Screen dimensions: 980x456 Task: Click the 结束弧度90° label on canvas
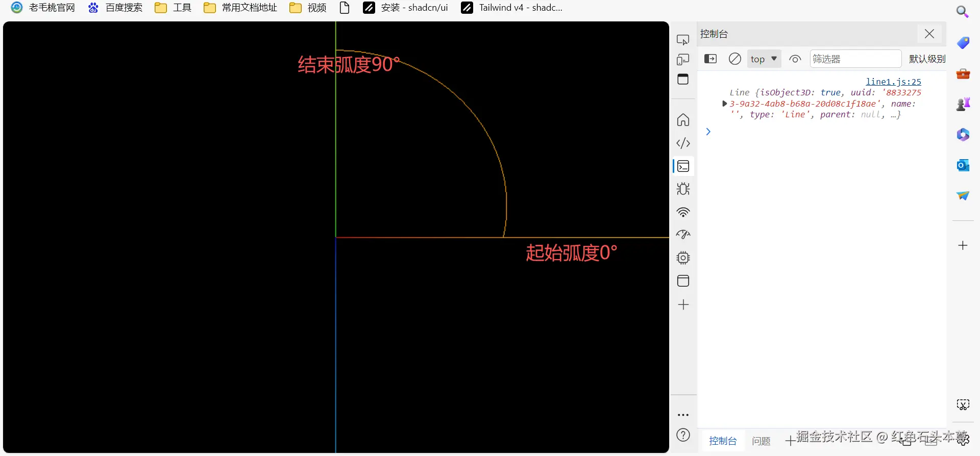[x=349, y=65]
